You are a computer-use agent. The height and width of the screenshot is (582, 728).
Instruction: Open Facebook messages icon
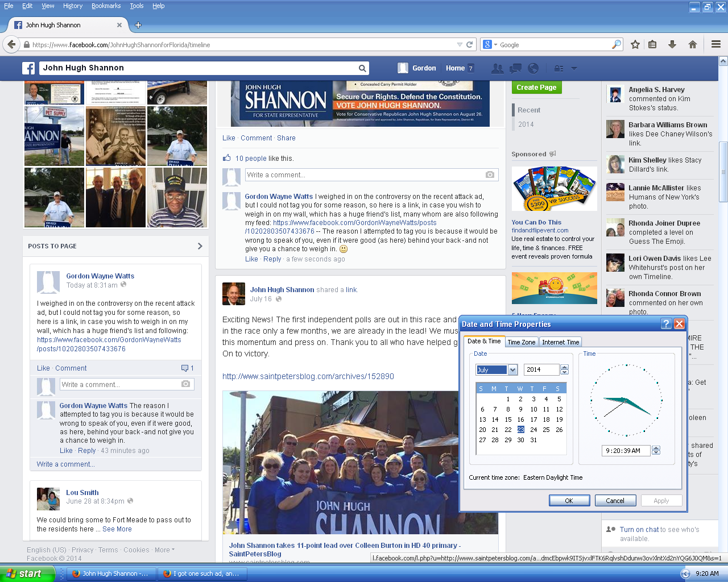(516, 68)
